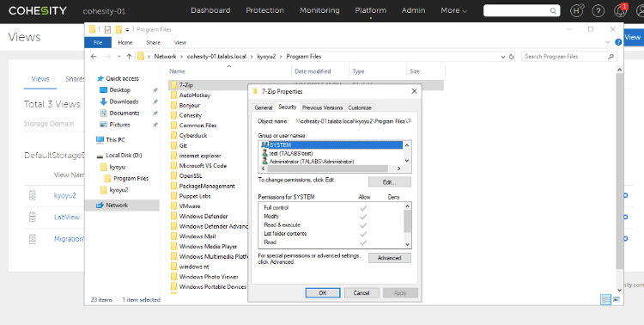Viewport: 644px width, 325px height.
Task: Open the address bar history dropdown
Action: point(503,57)
